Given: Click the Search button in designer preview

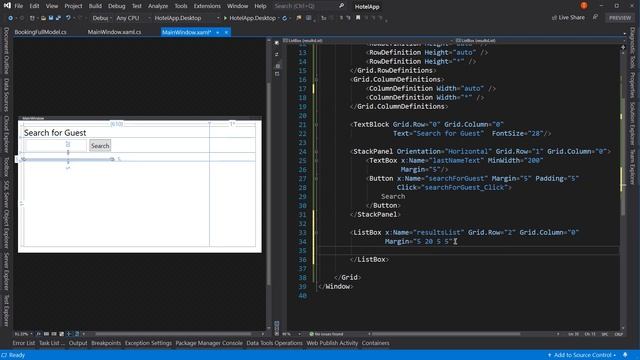Looking at the screenshot, I should point(100,146).
